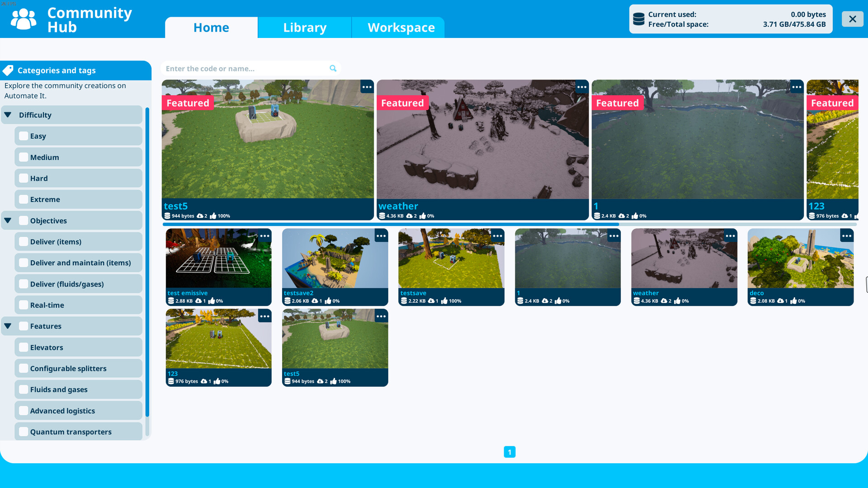Click the magnifying glass search icon
The height and width of the screenshot is (488, 868).
pyautogui.click(x=333, y=68)
